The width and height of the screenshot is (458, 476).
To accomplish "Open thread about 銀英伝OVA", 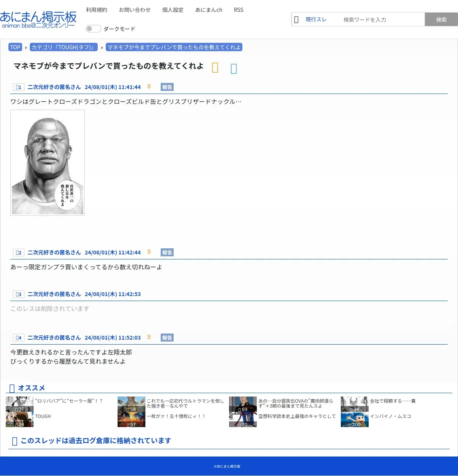I will [x=296, y=403].
